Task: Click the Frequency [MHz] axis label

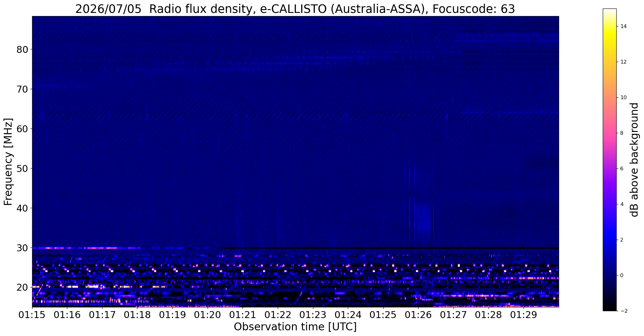Action: tap(8, 162)
